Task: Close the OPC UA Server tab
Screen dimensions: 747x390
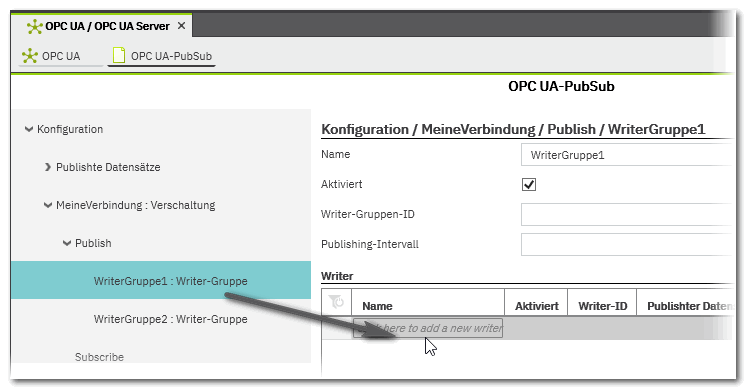Action: pos(181,26)
